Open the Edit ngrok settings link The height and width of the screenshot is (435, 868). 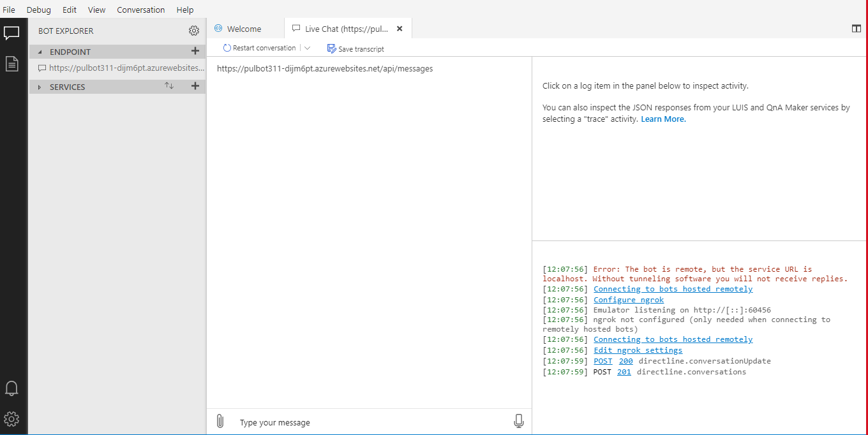pyautogui.click(x=638, y=350)
